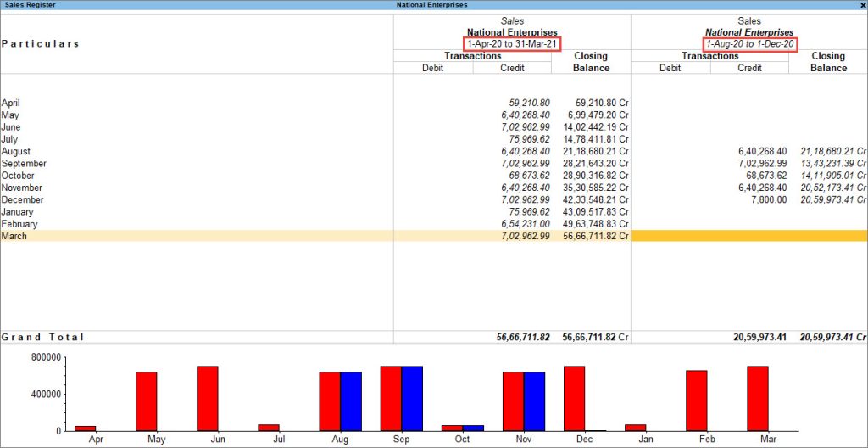
Task: Click the blue September bar in chart
Action: [412, 398]
